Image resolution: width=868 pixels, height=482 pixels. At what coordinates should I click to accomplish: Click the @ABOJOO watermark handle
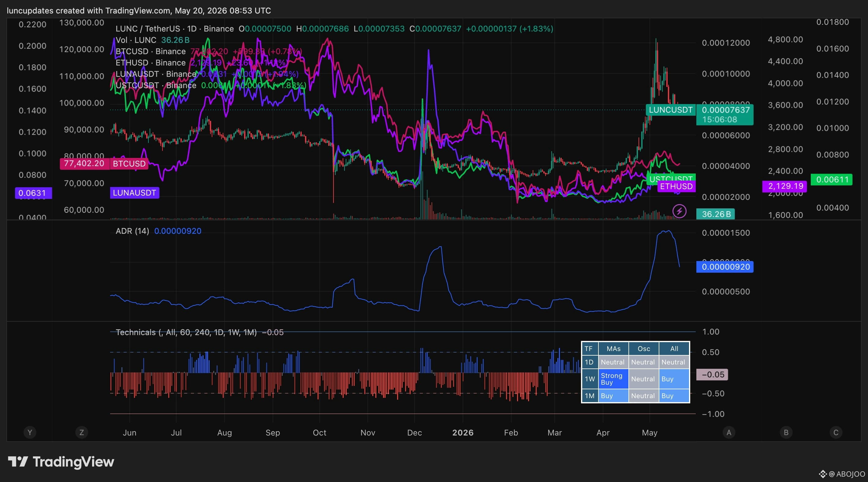click(x=847, y=474)
